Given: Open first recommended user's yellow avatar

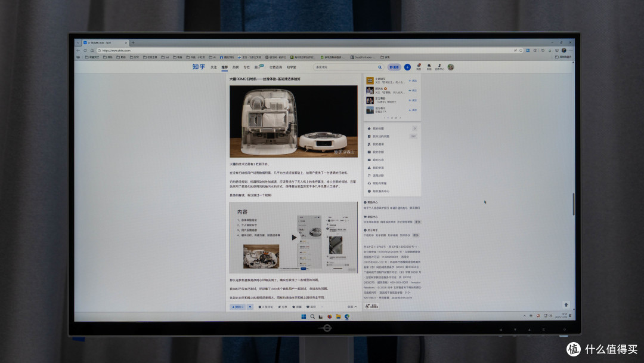Looking at the screenshot, I should pos(370,81).
